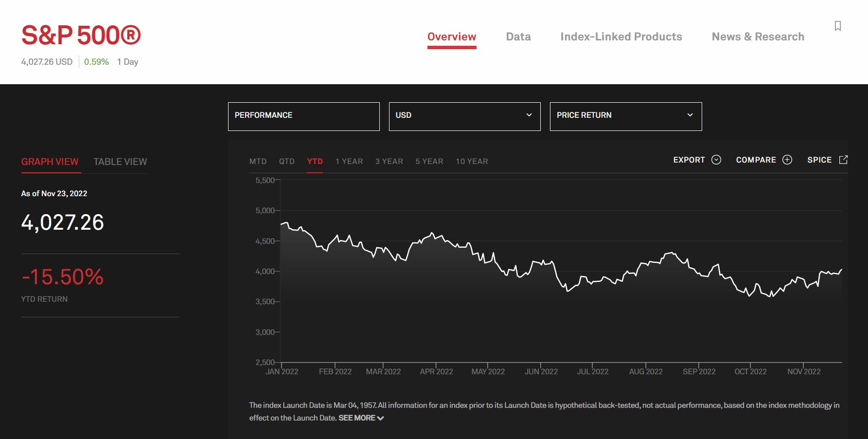Select 10 Year time range
The height and width of the screenshot is (439, 868).
click(472, 162)
